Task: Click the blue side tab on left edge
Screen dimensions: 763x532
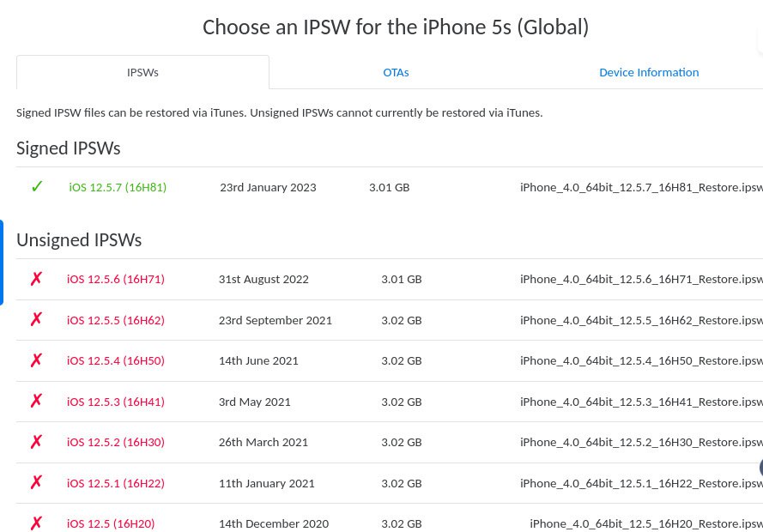Action: 2,263
